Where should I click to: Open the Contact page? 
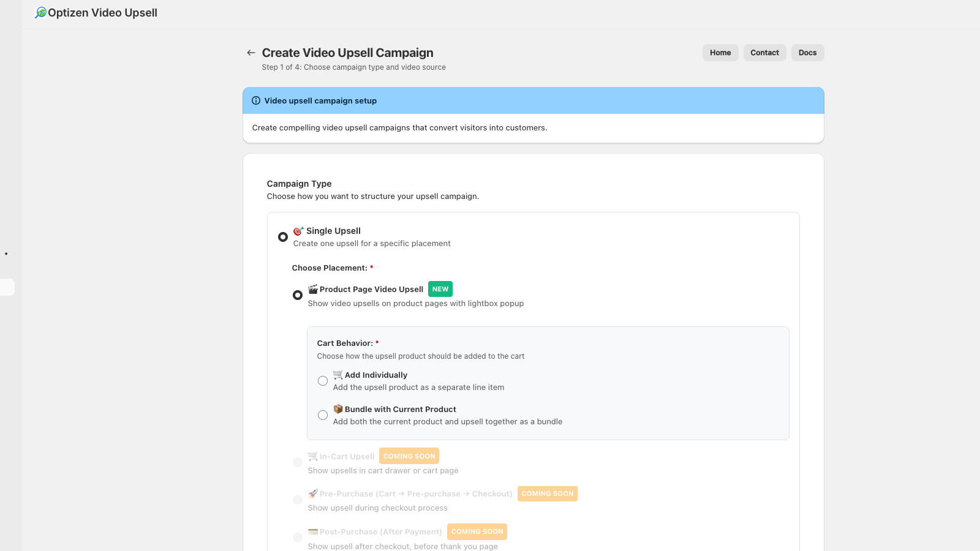pos(764,53)
